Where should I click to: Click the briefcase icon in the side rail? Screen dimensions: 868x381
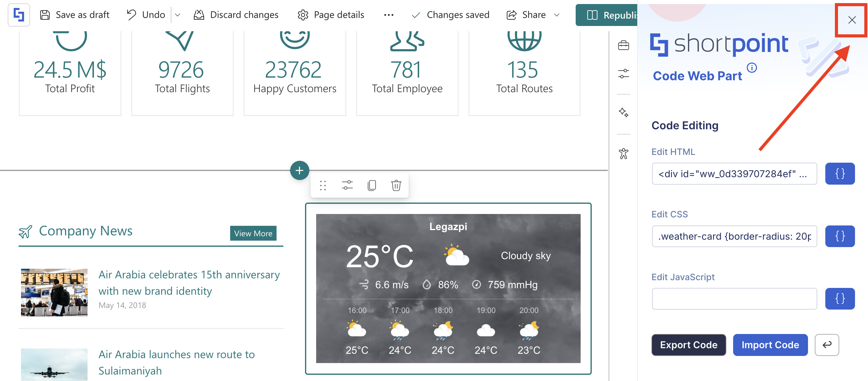(623, 45)
